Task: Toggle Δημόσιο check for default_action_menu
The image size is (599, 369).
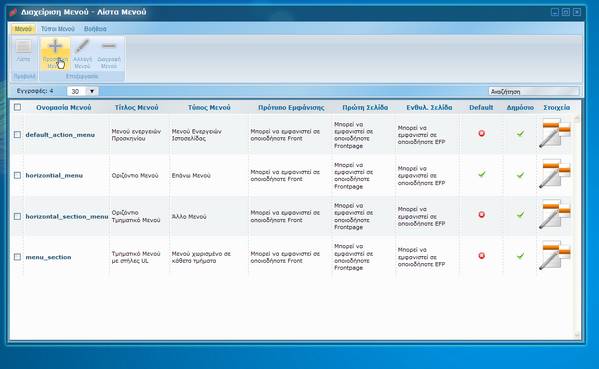Action: click(x=520, y=134)
